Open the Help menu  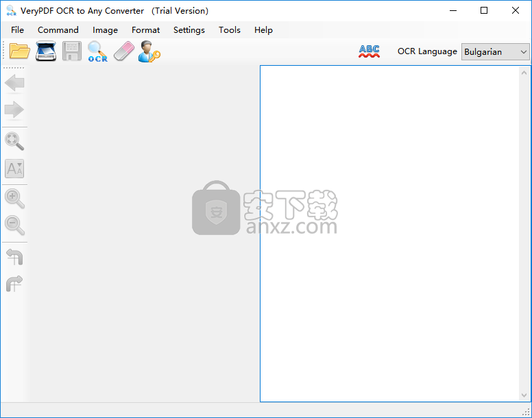tap(263, 30)
